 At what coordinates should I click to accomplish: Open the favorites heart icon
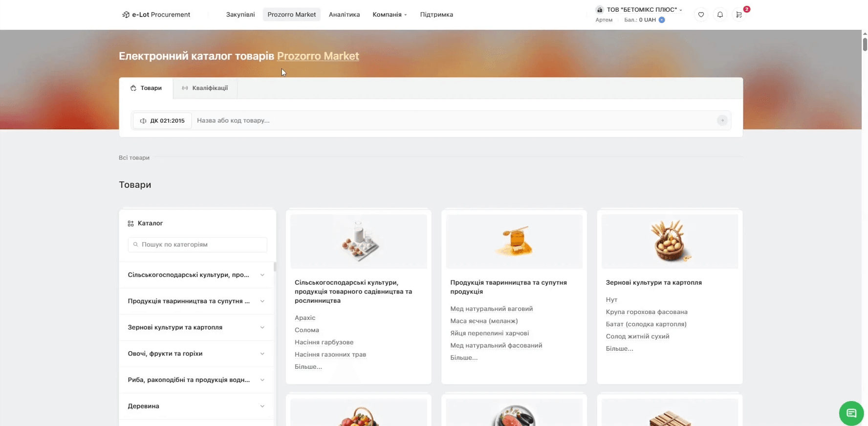point(701,15)
